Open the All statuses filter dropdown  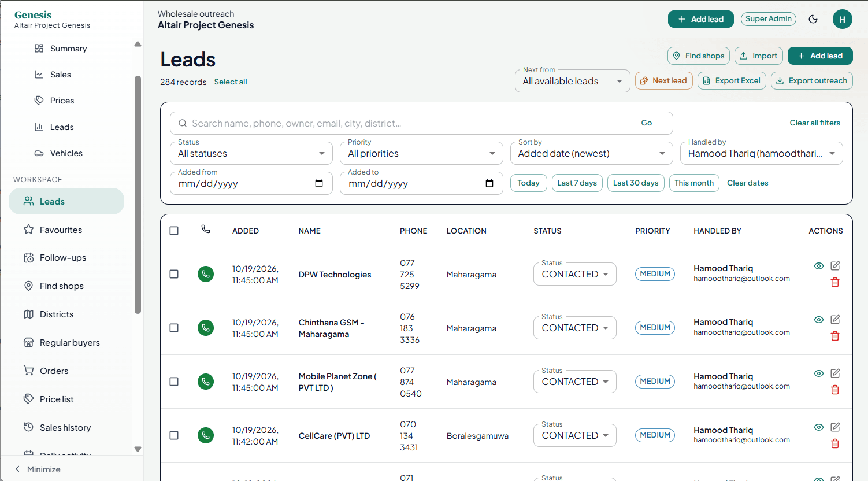(251, 153)
